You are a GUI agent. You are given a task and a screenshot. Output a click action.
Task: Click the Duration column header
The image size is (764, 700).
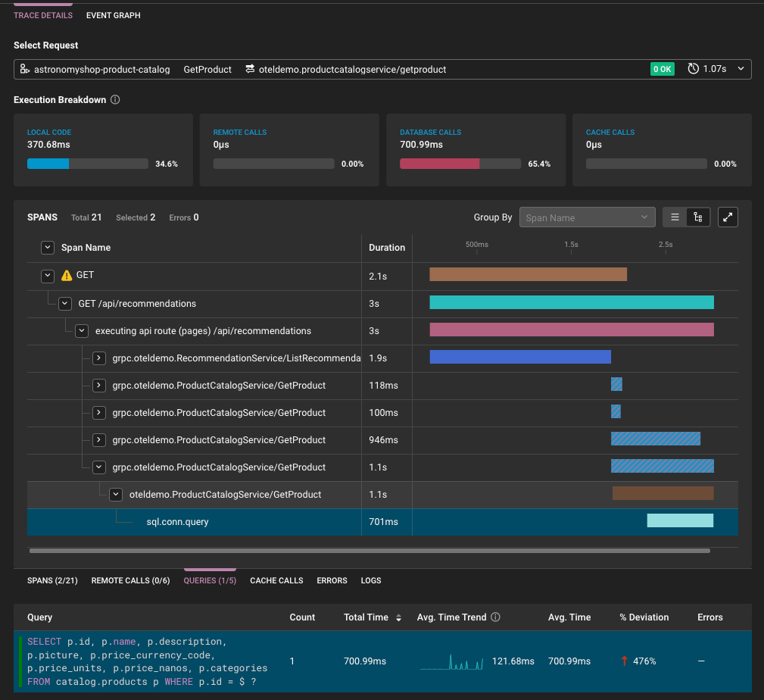[387, 248]
